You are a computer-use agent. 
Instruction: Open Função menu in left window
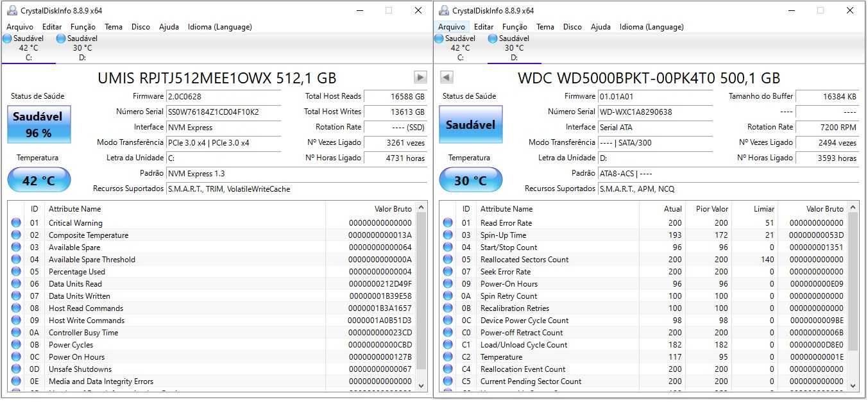click(83, 27)
